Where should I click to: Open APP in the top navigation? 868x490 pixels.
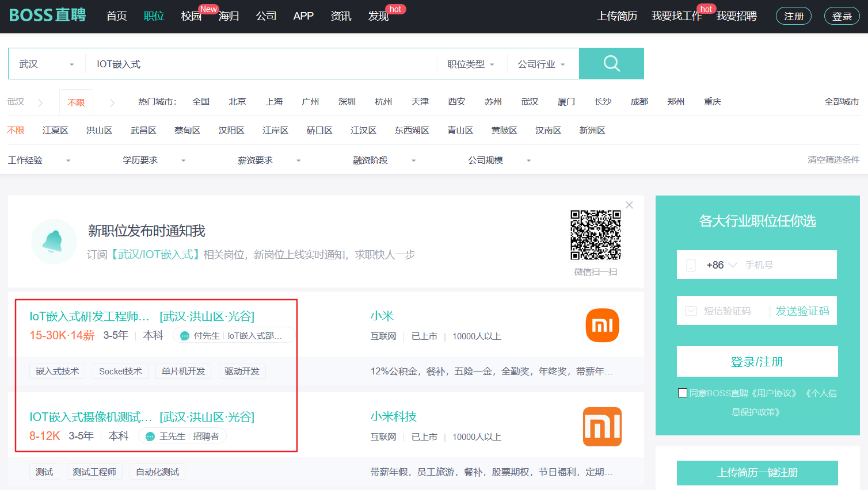303,16
